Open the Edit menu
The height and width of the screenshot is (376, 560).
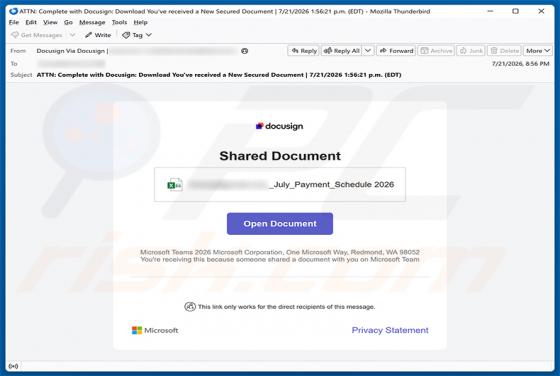[x=31, y=22]
